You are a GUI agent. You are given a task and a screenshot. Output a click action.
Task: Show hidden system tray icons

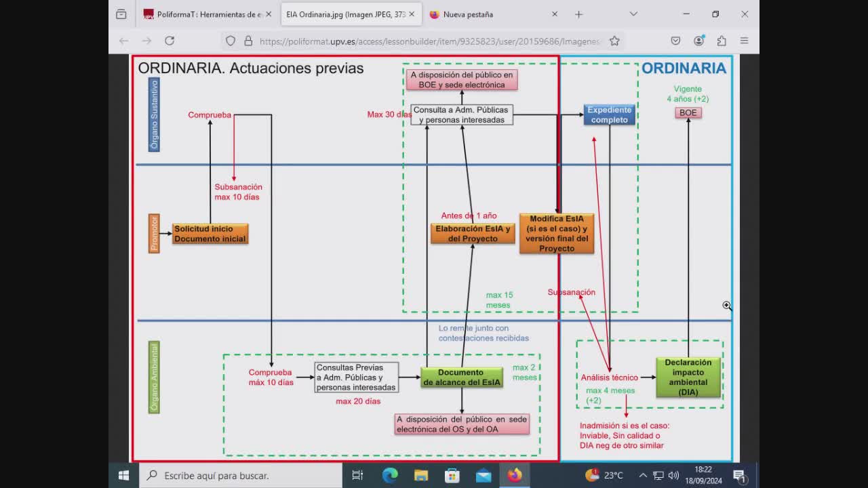(643, 475)
